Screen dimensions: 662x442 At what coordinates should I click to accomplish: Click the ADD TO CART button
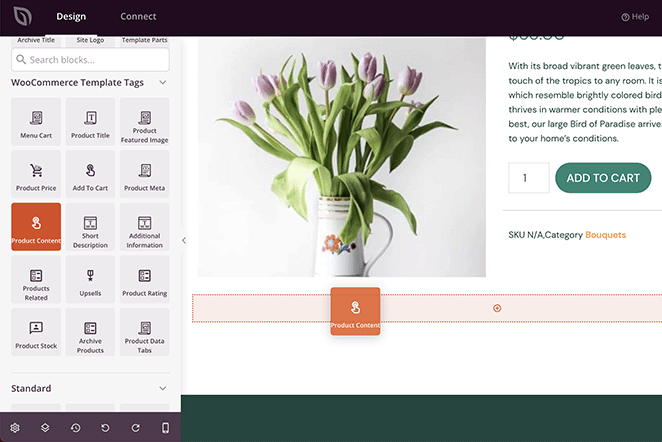coord(603,178)
